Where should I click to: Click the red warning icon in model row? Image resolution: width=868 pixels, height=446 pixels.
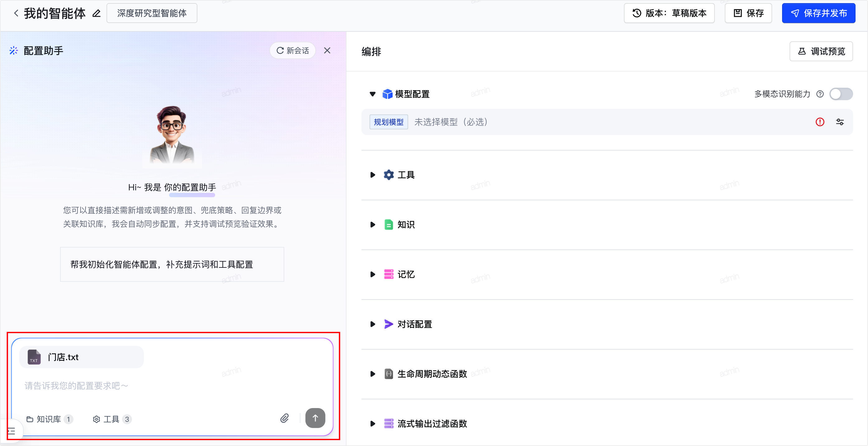click(x=819, y=122)
